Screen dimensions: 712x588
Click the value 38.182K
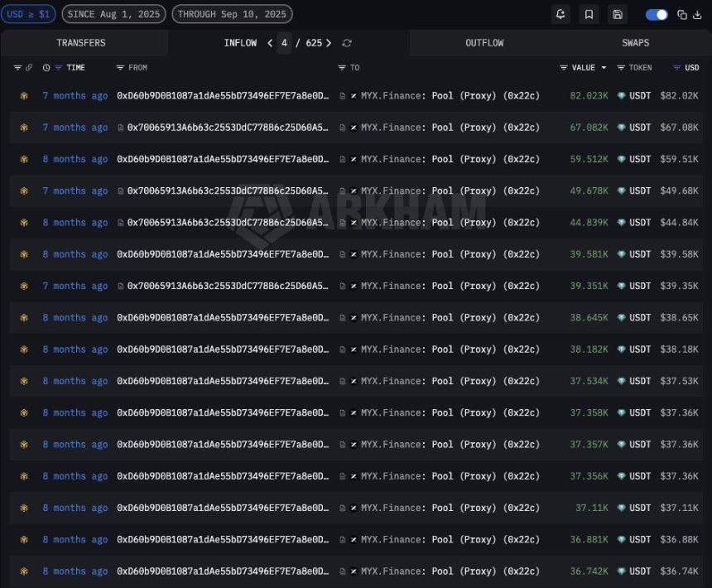pos(589,349)
